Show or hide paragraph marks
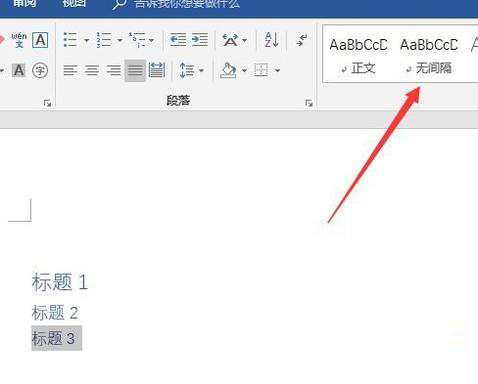 point(302,40)
